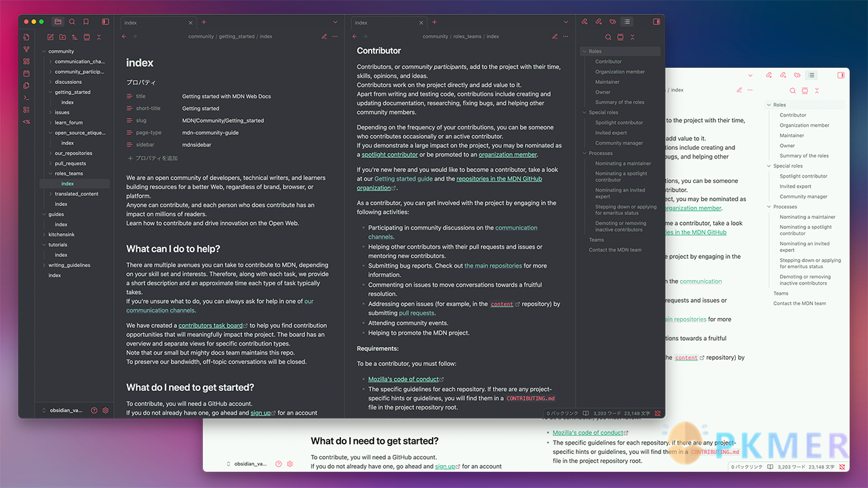
Task: Open search tab in dark left sidebar
Action: tap(72, 22)
